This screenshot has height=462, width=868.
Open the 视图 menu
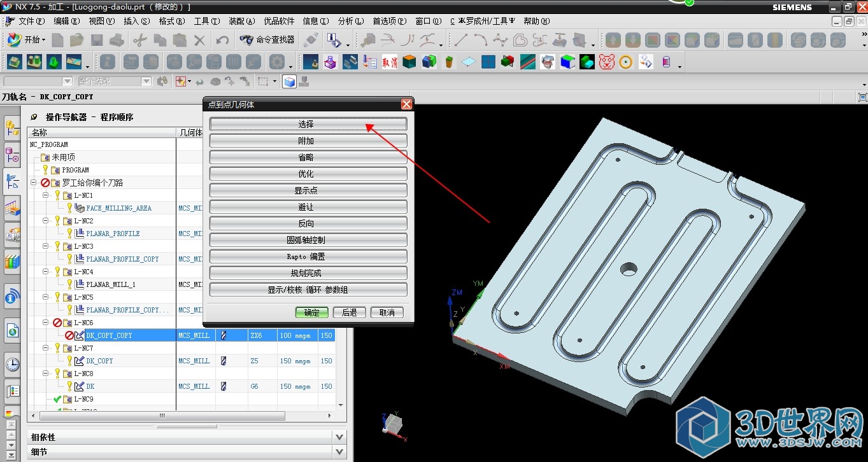point(101,21)
